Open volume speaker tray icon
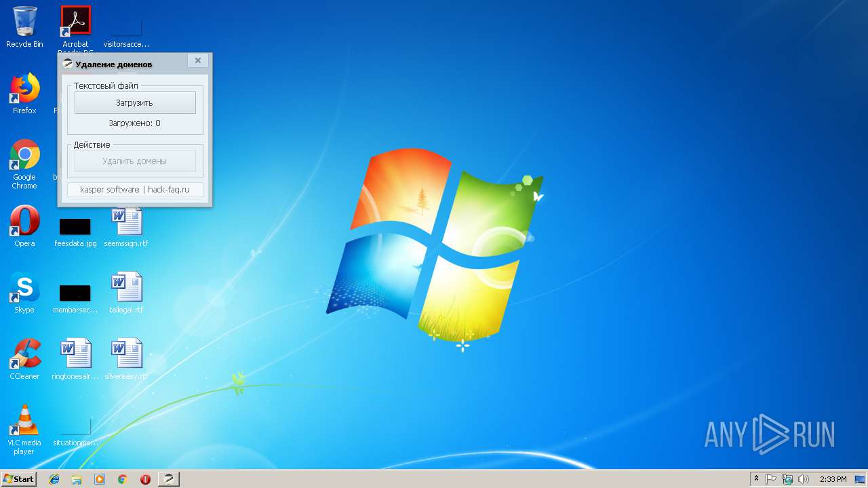868x488 pixels. point(804,479)
